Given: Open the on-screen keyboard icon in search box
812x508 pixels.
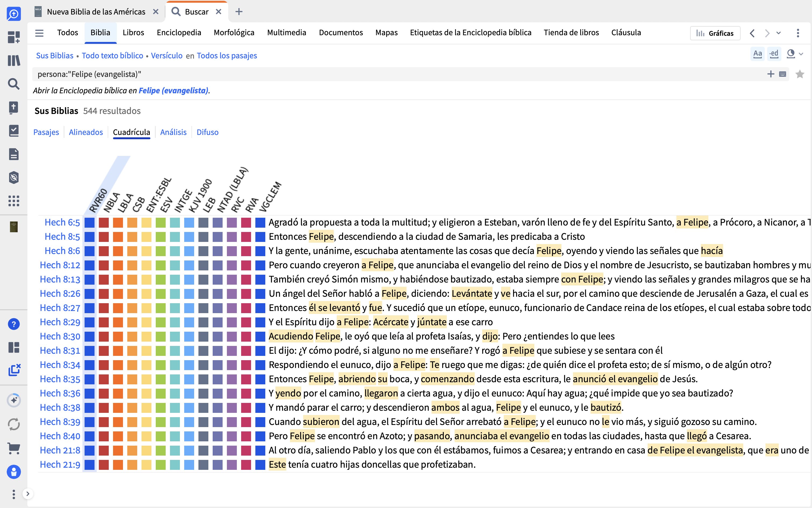Looking at the screenshot, I should (x=782, y=74).
